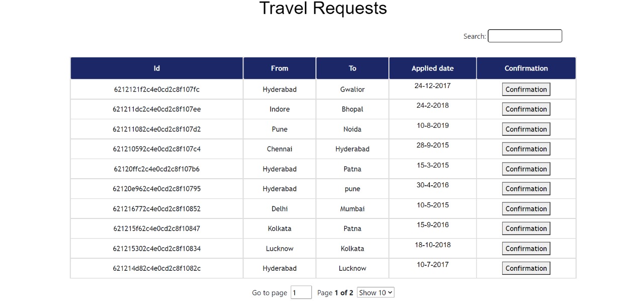This screenshot has height=301, width=644.
Task: Sort the table by the From column
Action: pos(279,68)
